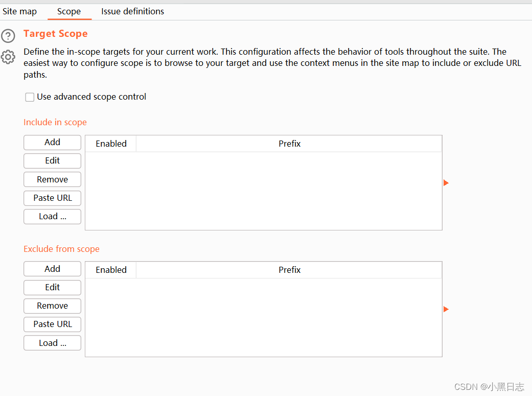Open the Issue definitions tab
The height and width of the screenshot is (396, 532).
tap(132, 11)
